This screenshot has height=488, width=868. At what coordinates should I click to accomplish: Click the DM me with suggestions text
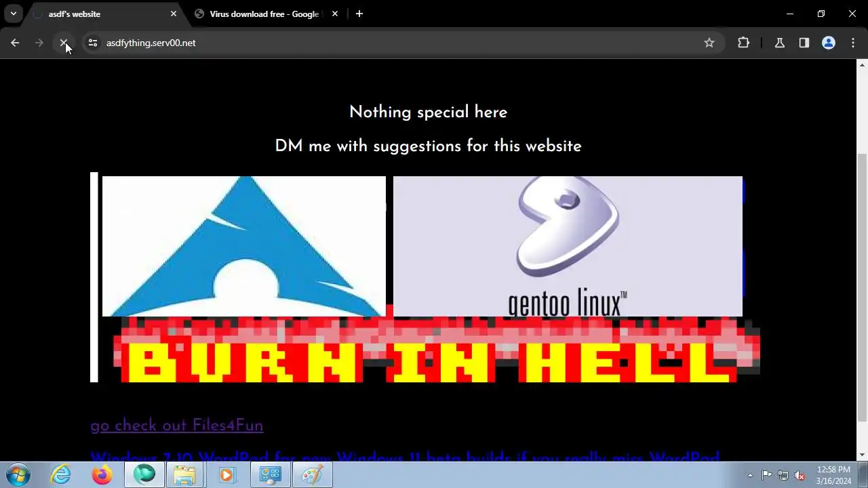(428, 146)
